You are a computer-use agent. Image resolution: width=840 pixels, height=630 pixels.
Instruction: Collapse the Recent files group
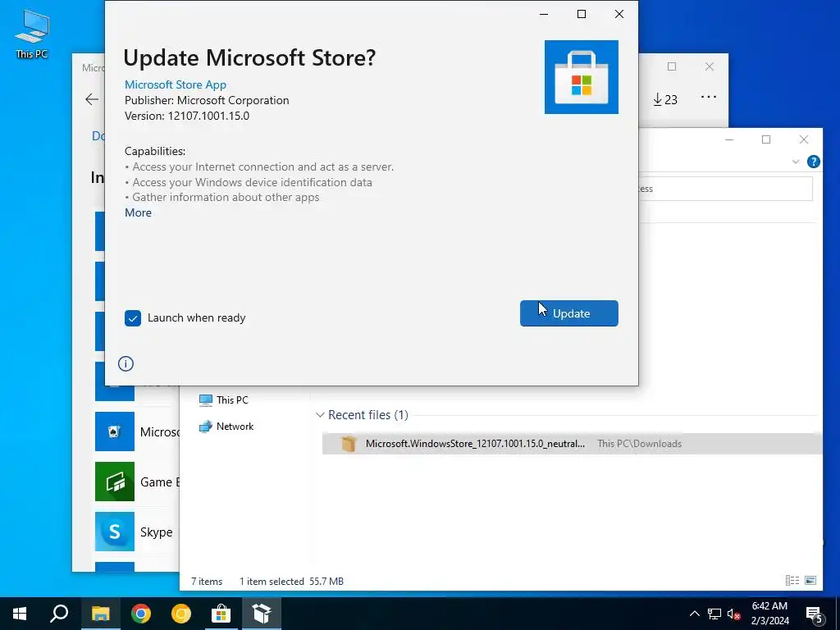321,415
